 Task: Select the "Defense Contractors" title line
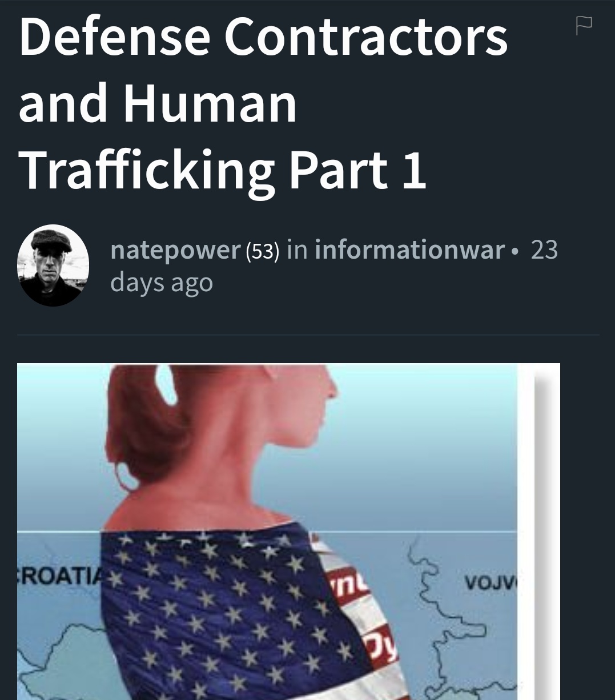263,37
